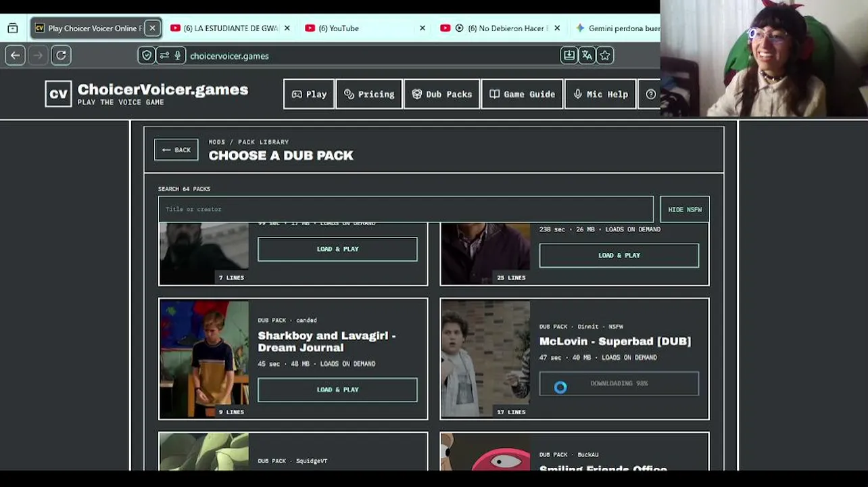
Task: Select the Play Choicer Voicer Online tab
Action: pos(96,28)
